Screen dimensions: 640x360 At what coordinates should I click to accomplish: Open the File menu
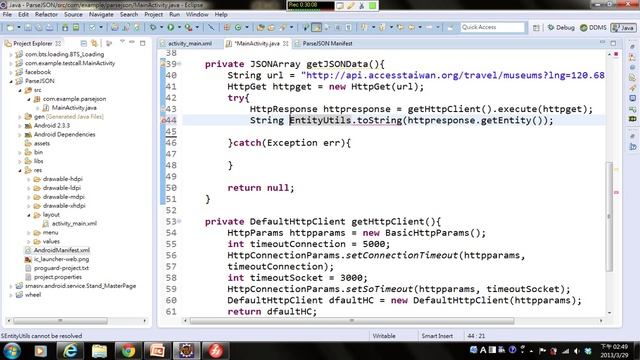(x=7, y=14)
